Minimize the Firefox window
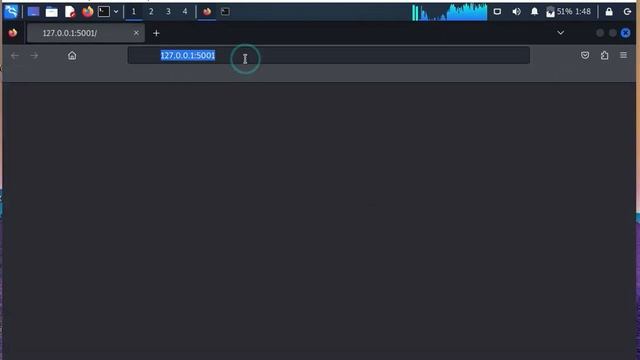The image size is (640, 360). 600,33
